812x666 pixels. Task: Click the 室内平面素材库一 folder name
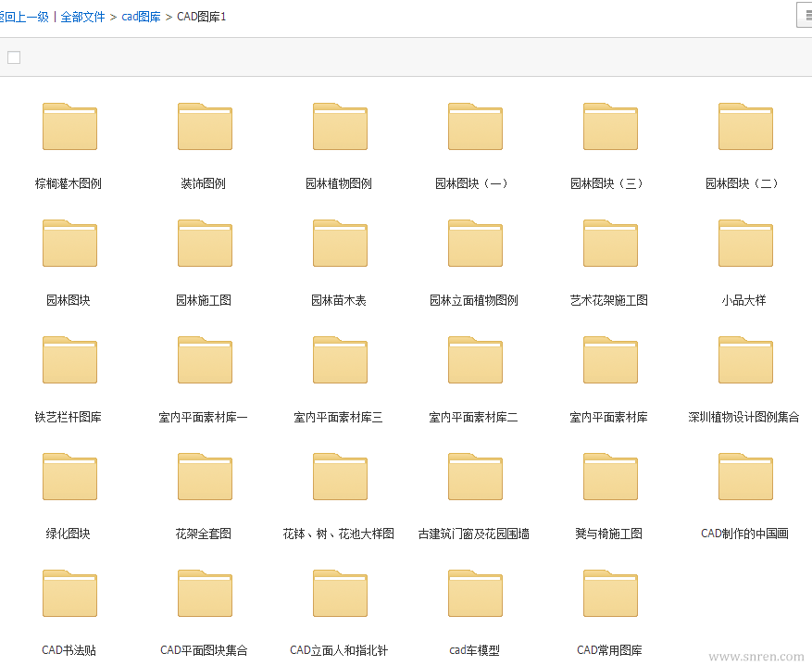(x=204, y=418)
